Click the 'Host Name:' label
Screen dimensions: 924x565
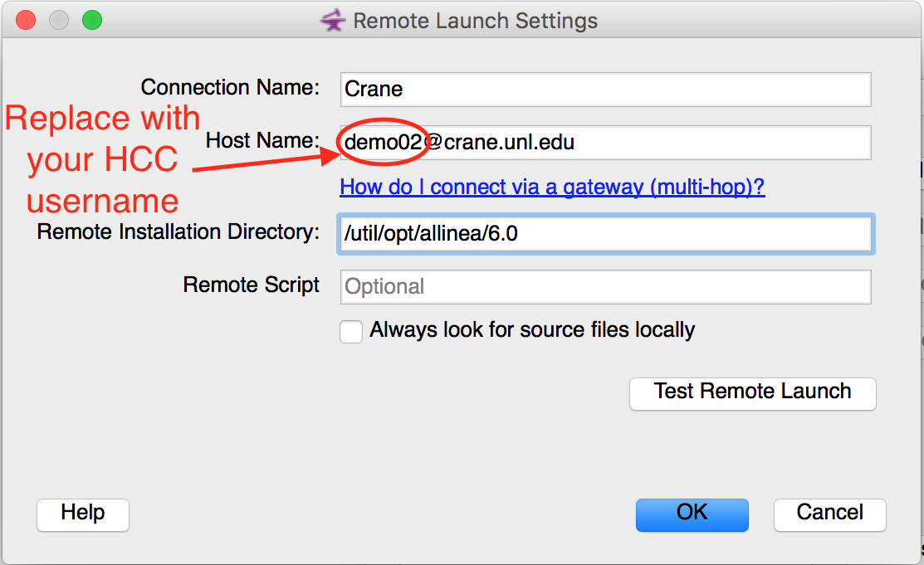[262, 141]
